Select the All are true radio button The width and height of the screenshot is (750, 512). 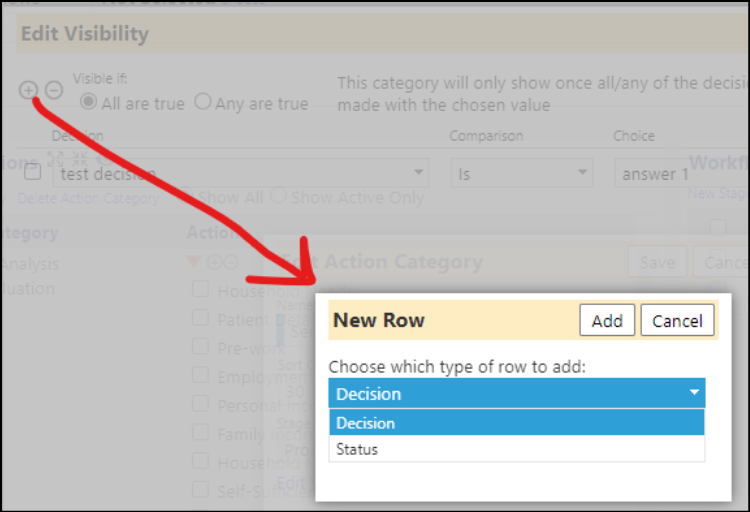(88, 101)
